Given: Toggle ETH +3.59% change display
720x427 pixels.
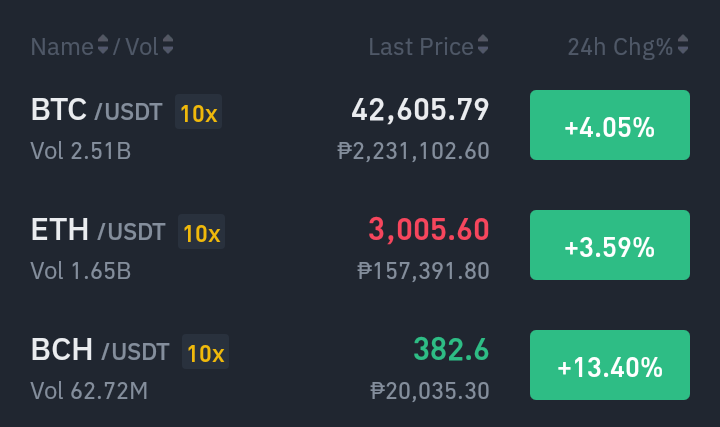Looking at the screenshot, I should click(610, 245).
